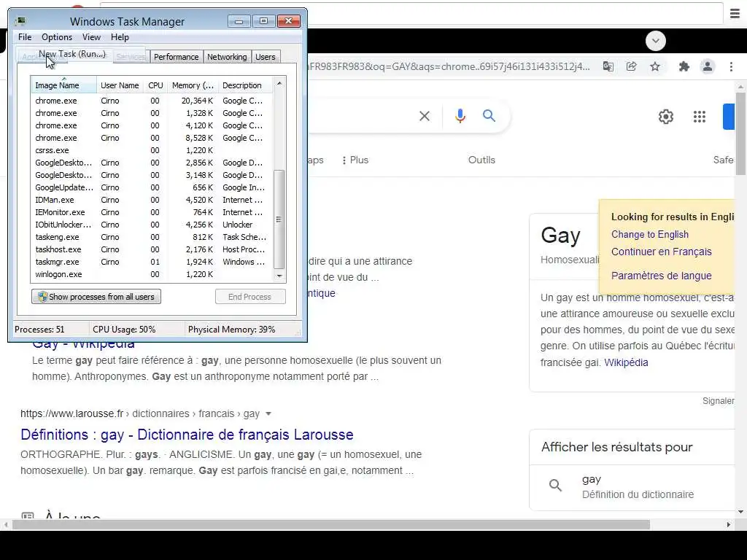Select the csrss.exe process row
747x560 pixels.
[152, 150]
